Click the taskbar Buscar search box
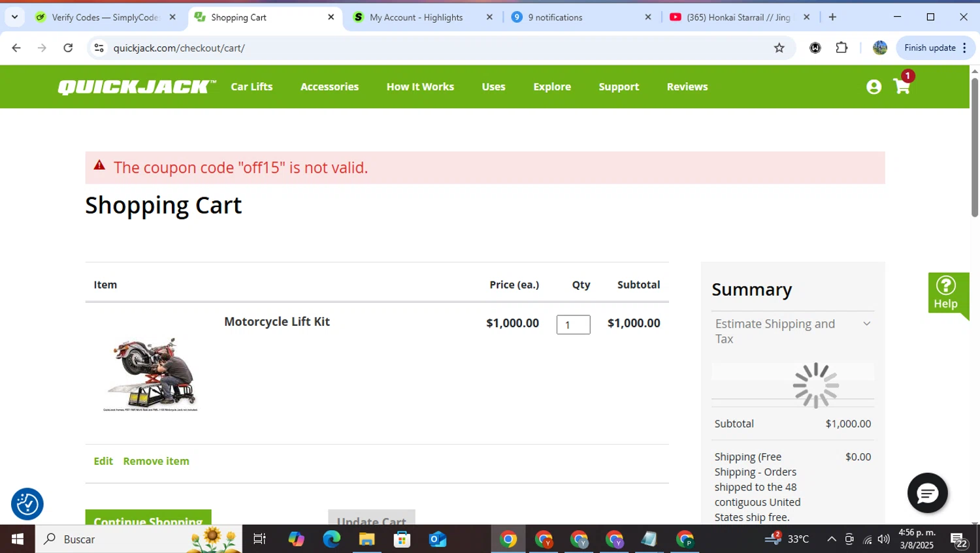Image resolution: width=980 pixels, height=553 pixels. pyautogui.click(x=139, y=539)
